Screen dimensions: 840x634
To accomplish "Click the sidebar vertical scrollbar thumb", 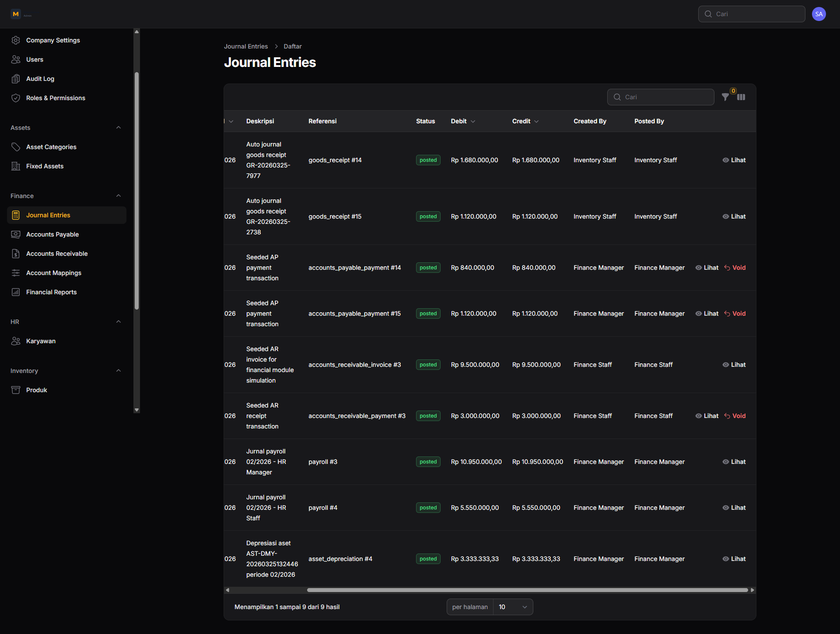I will coord(136,191).
